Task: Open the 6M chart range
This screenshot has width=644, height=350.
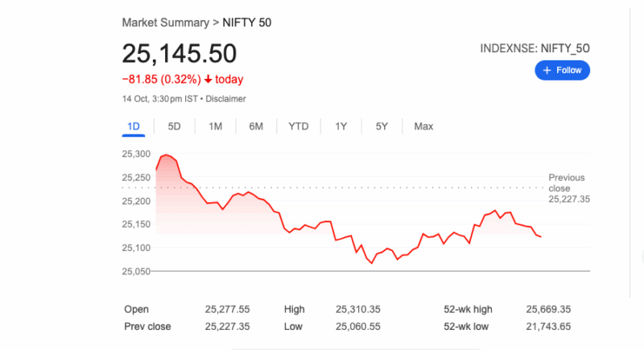Action: (256, 126)
